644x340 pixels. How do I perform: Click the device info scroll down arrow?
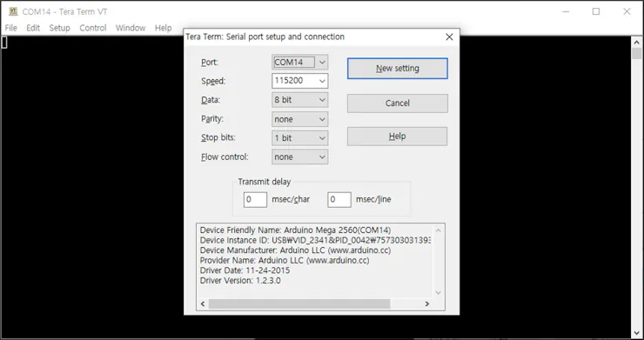(x=439, y=293)
